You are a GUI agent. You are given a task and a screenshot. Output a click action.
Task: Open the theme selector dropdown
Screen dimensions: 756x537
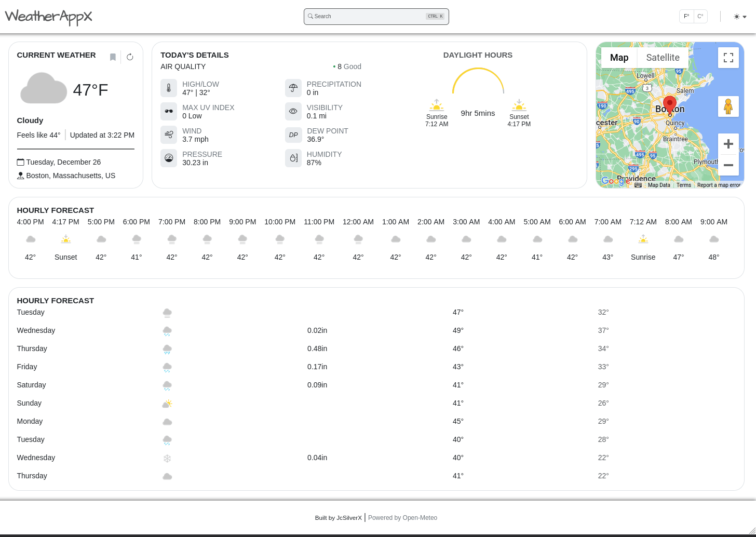740,17
